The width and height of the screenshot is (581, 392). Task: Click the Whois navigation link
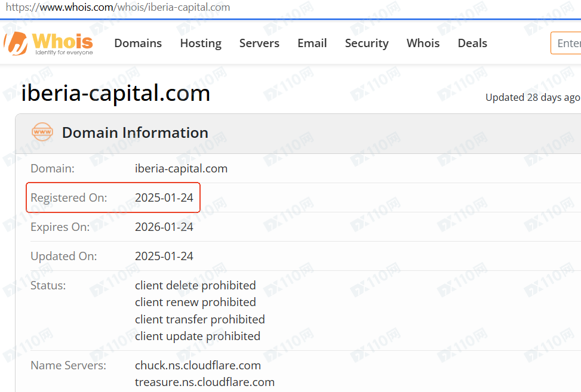click(x=423, y=43)
